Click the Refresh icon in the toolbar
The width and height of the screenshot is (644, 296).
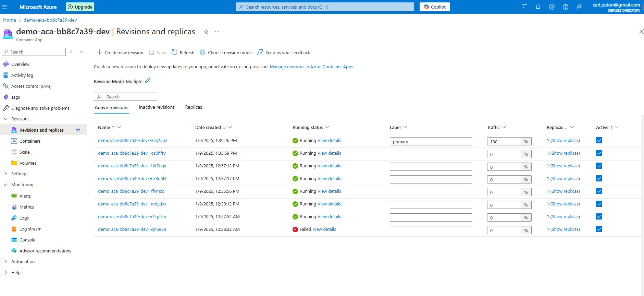[x=174, y=52]
